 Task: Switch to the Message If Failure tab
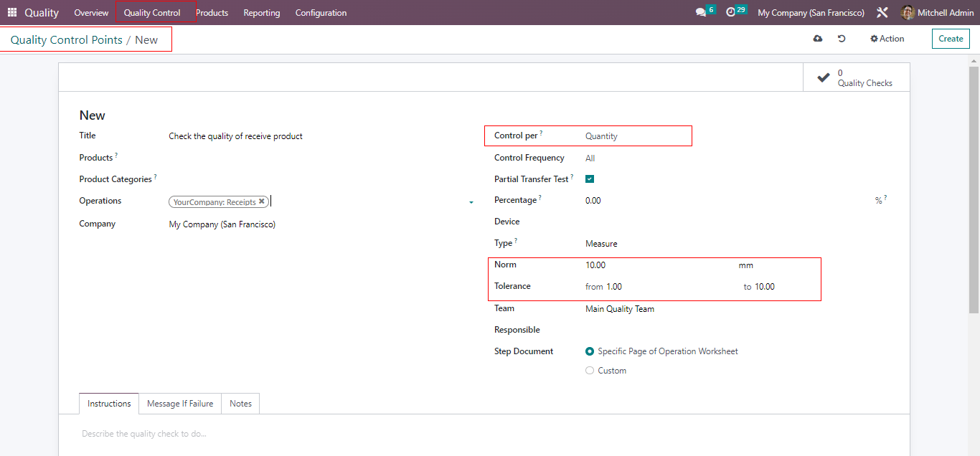(180, 404)
